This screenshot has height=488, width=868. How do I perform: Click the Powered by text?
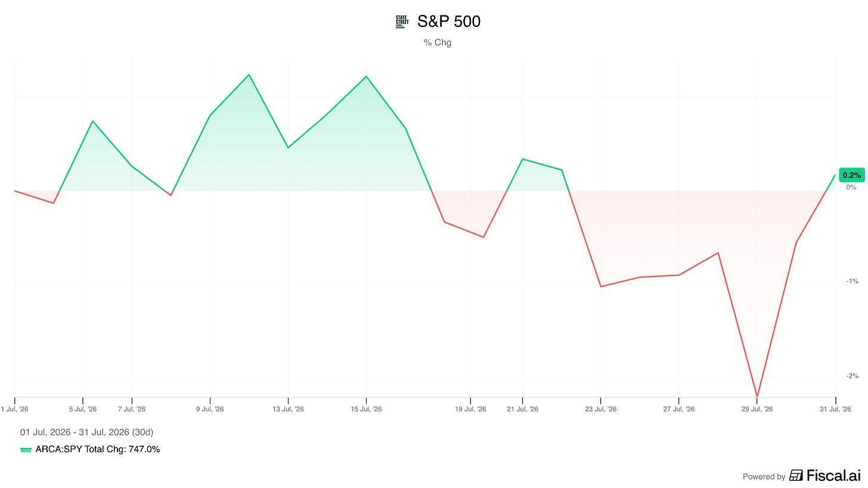(764, 477)
